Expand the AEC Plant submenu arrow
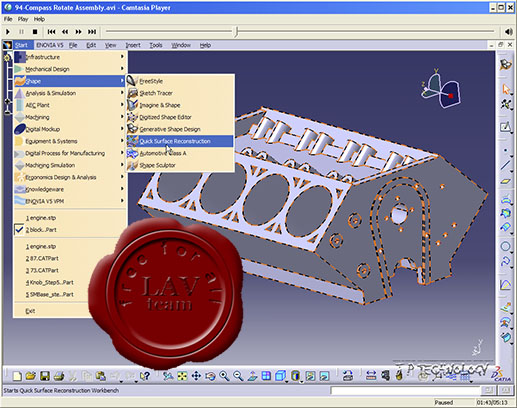This screenshot has width=517, height=408. click(x=122, y=105)
